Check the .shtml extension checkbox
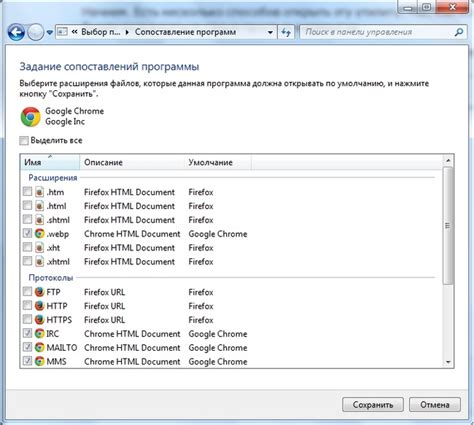This screenshot has height=425, width=474. pyautogui.click(x=27, y=219)
